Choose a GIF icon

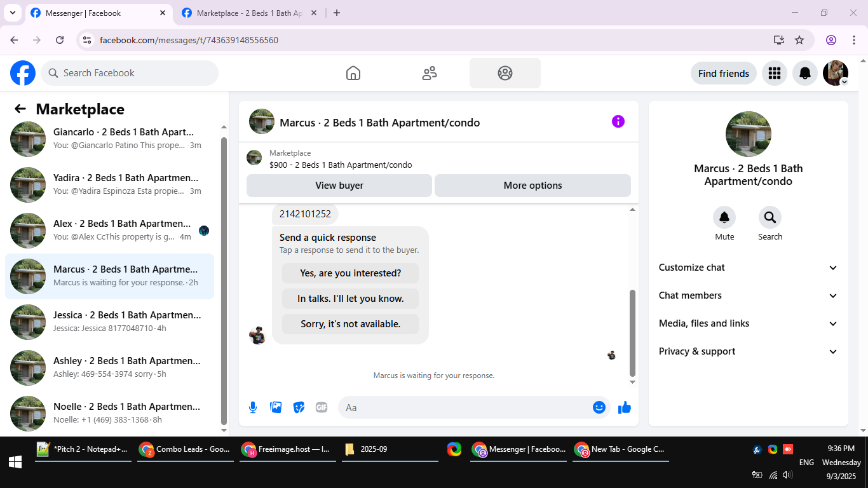(x=322, y=407)
